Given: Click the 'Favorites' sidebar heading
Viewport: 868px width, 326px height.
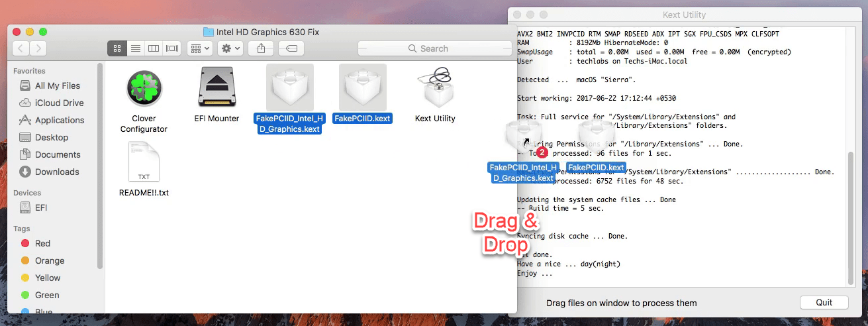Looking at the screenshot, I should pyautogui.click(x=29, y=71).
